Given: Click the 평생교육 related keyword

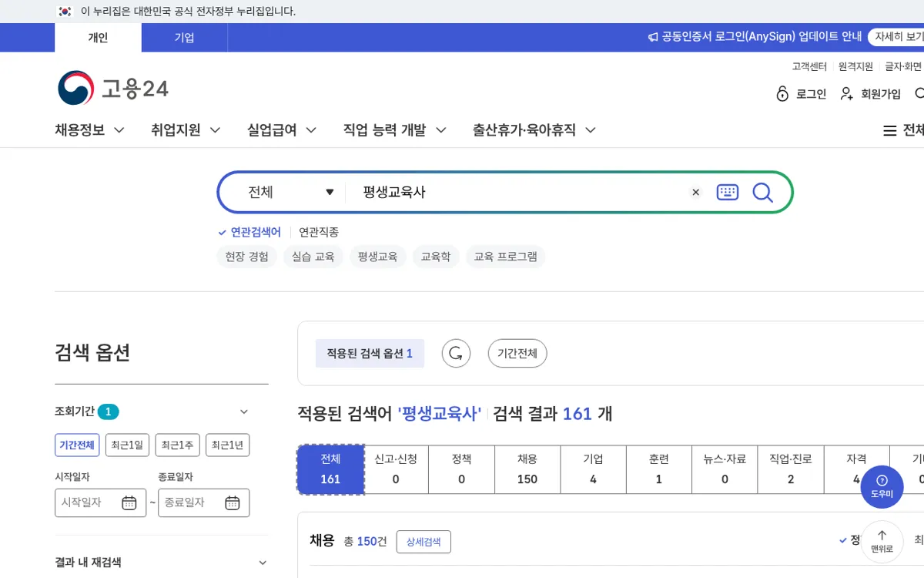Looking at the screenshot, I should click(x=377, y=257).
